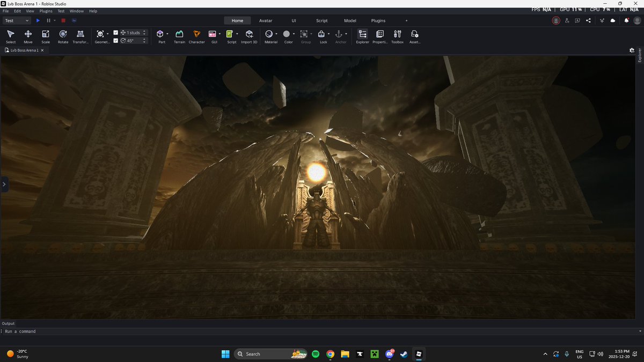Open the Terrain editor
644x362 pixels.
[179, 36]
